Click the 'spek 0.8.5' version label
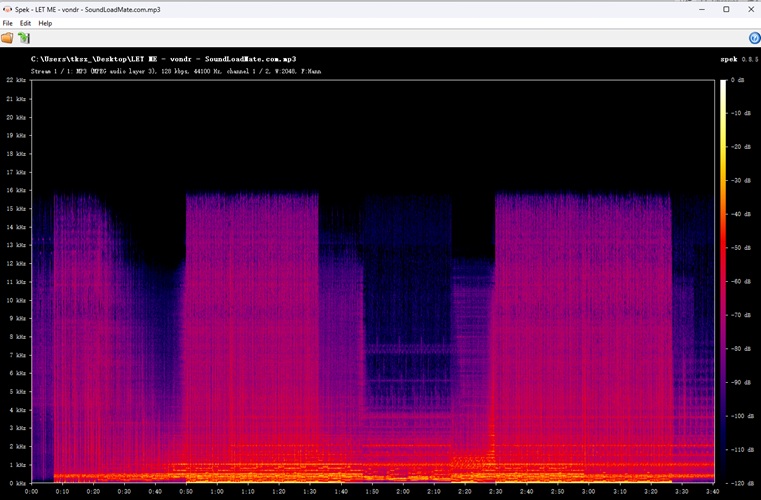The height and width of the screenshot is (500, 761). pyautogui.click(x=738, y=59)
